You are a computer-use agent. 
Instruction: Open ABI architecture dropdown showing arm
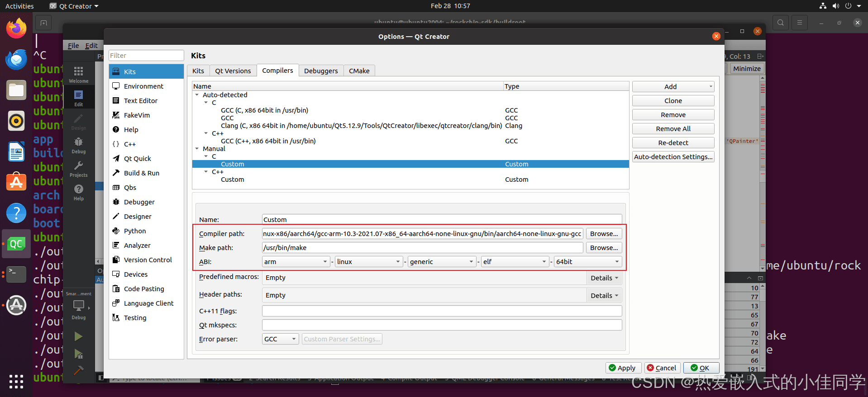(296, 262)
